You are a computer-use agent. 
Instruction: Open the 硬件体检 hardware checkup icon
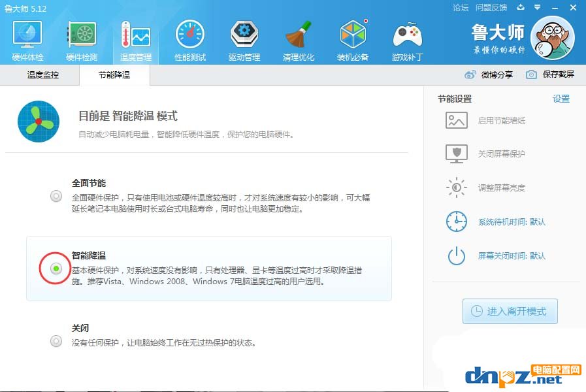click(27, 35)
